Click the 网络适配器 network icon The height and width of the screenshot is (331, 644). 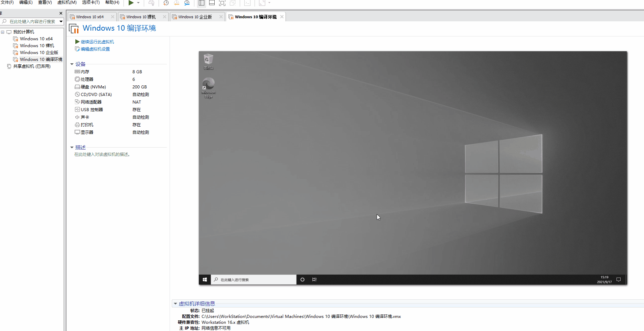click(77, 102)
